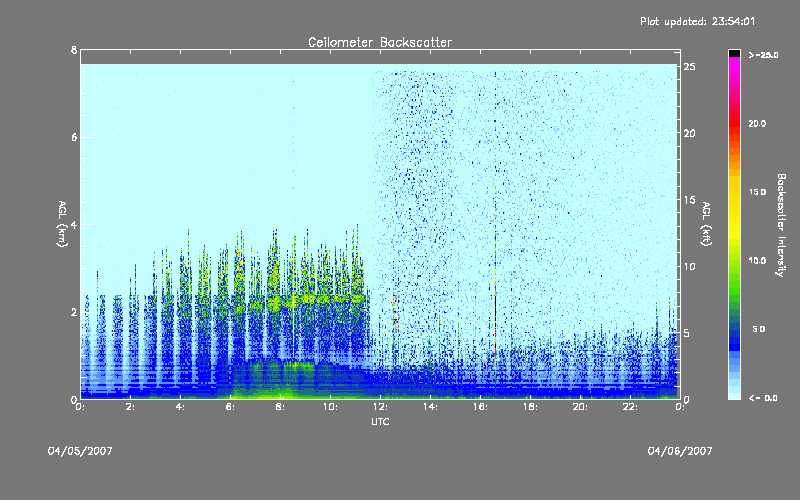
Task: Click the 10 kft tick on right axis
Action: [x=689, y=266]
